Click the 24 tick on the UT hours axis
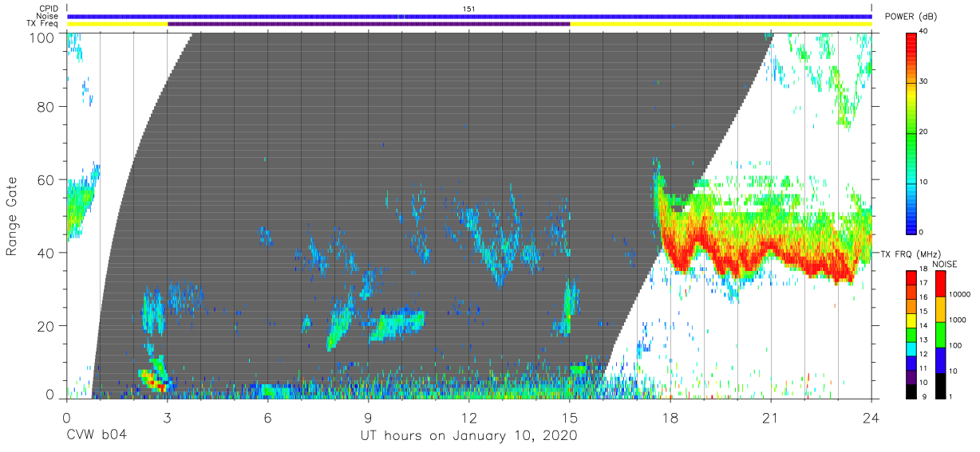980x452 pixels. (x=871, y=417)
